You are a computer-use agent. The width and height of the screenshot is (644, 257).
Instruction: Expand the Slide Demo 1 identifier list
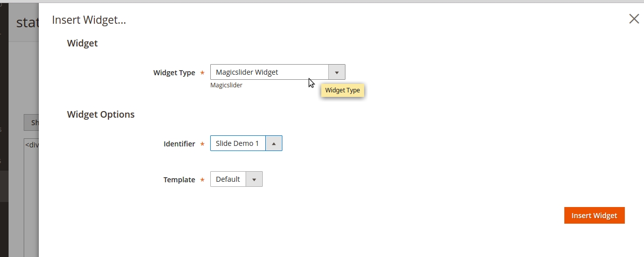pyautogui.click(x=238, y=143)
